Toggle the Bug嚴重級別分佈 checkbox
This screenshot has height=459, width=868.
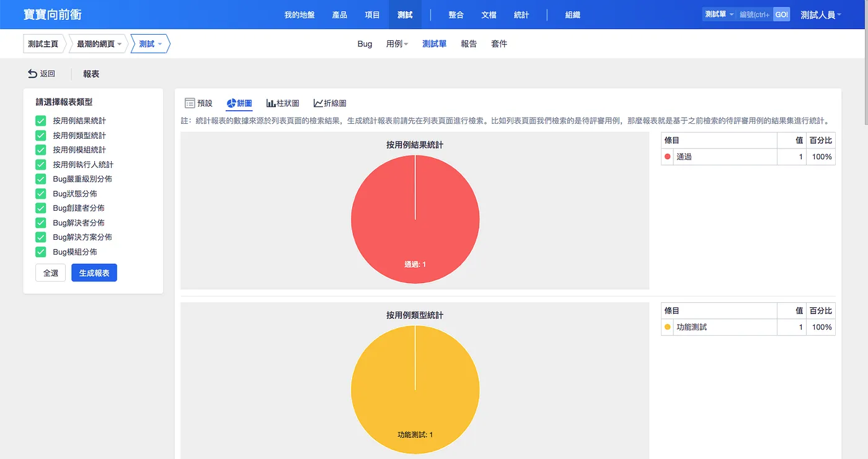click(x=41, y=179)
